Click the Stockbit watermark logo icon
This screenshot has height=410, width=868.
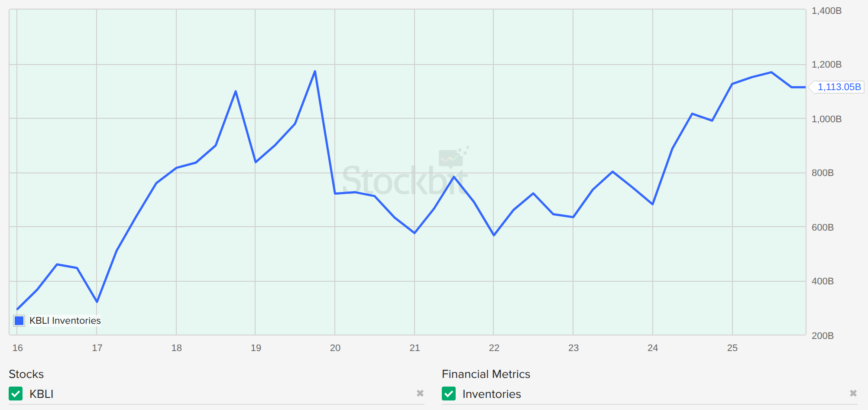point(451,158)
